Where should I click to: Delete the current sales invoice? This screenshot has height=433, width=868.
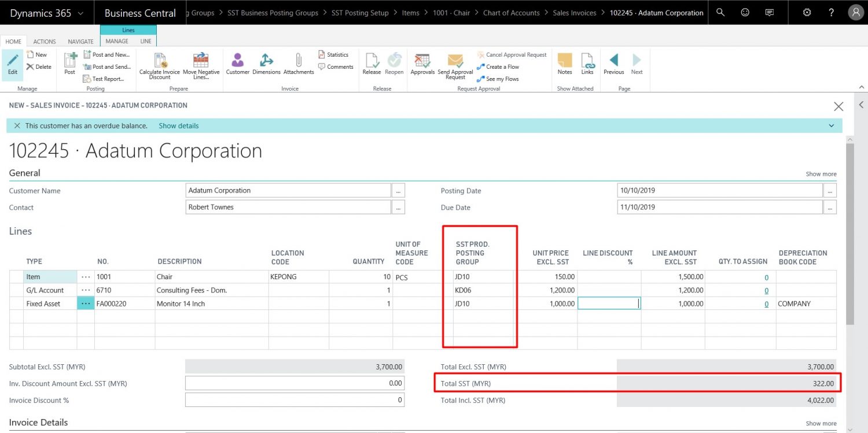(39, 67)
